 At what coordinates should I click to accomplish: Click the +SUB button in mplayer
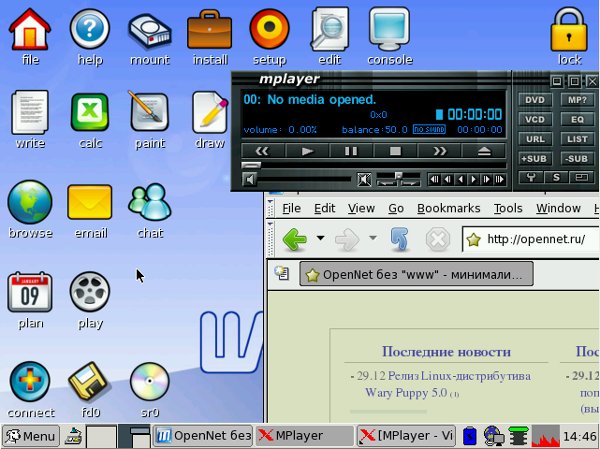pos(535,158)
